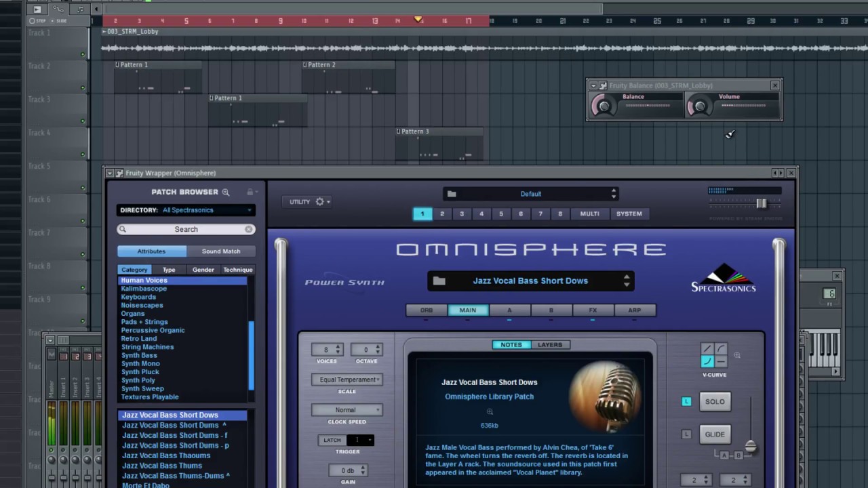Adjust the Octave stepper arrows
Image resolution: width=868 pixels, height=488 pixels.
pyautogui.click(x=378, y=350)
